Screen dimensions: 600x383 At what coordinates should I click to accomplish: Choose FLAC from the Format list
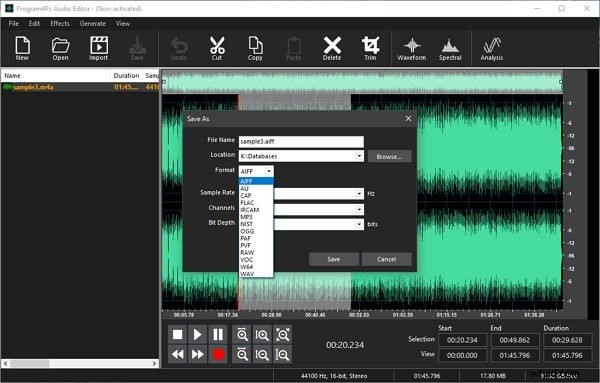coord(256,202)
